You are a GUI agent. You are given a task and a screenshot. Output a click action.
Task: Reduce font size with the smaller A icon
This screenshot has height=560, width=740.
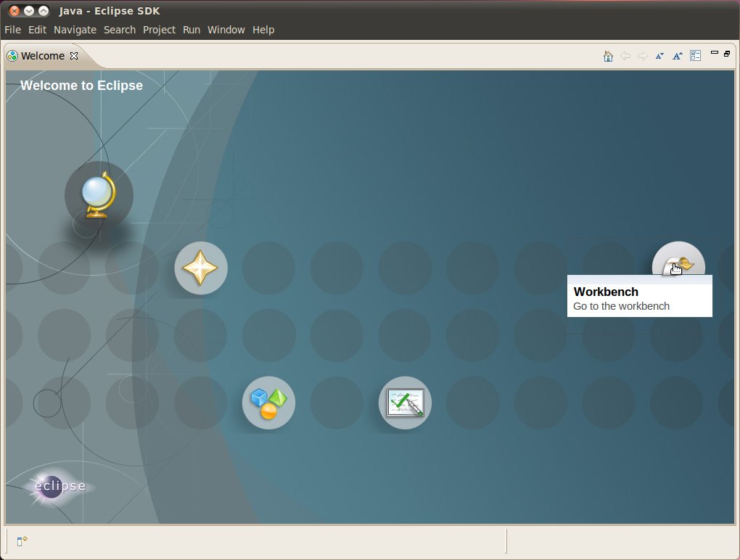tap(659, 56)
